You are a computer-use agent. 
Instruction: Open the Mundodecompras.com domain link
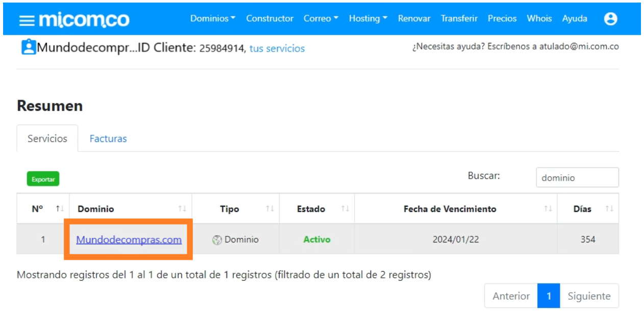tap(129, 239)
